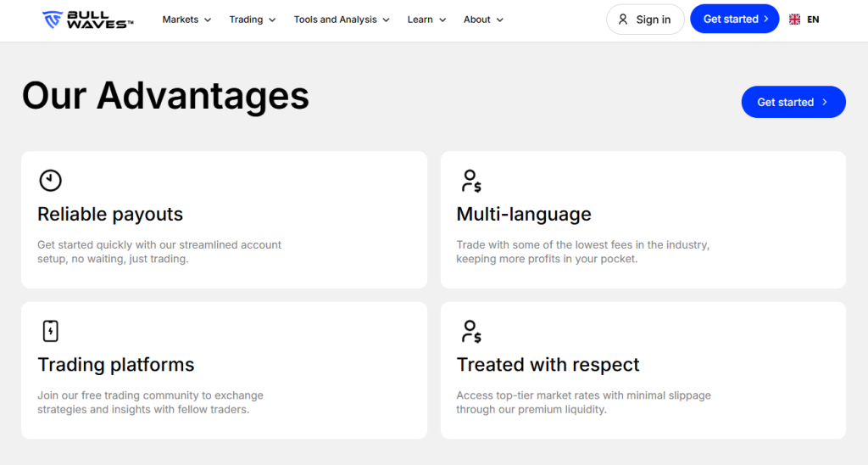Select the EN language selector
868x465 pixels.
[813, 20]
